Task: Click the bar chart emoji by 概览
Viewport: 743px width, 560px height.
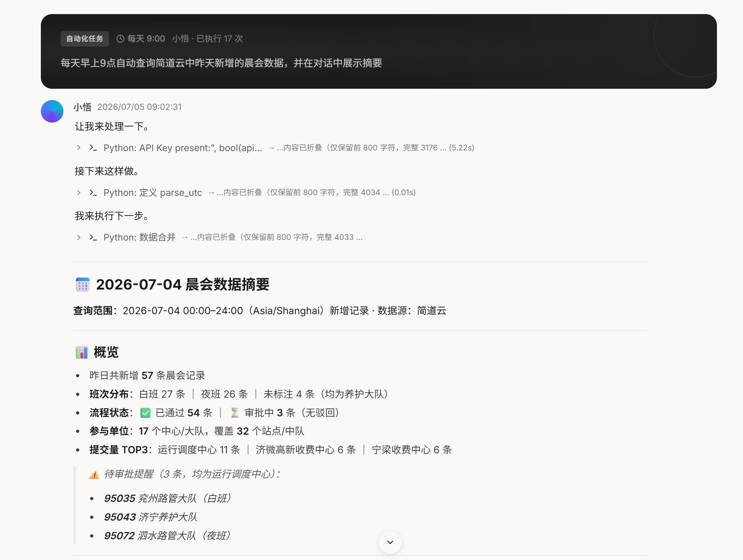Action: tap(82, 352)
